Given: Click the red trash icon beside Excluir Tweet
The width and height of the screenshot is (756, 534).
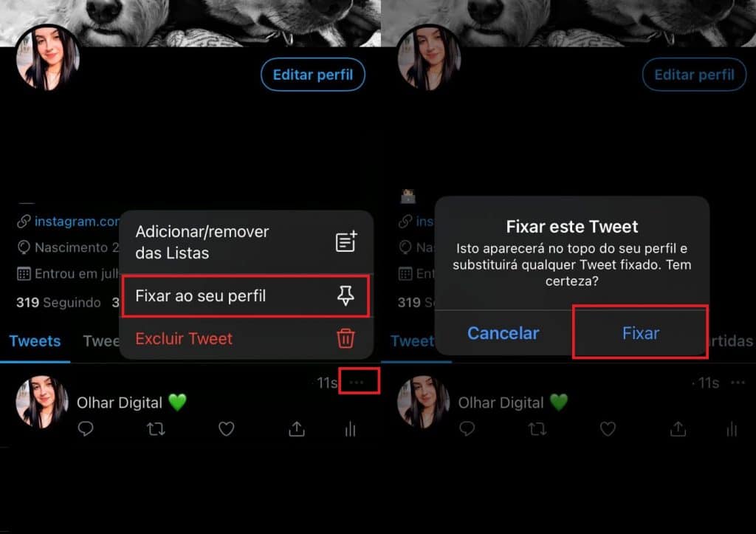Looking at the screenshot, I should pos(346,338).
